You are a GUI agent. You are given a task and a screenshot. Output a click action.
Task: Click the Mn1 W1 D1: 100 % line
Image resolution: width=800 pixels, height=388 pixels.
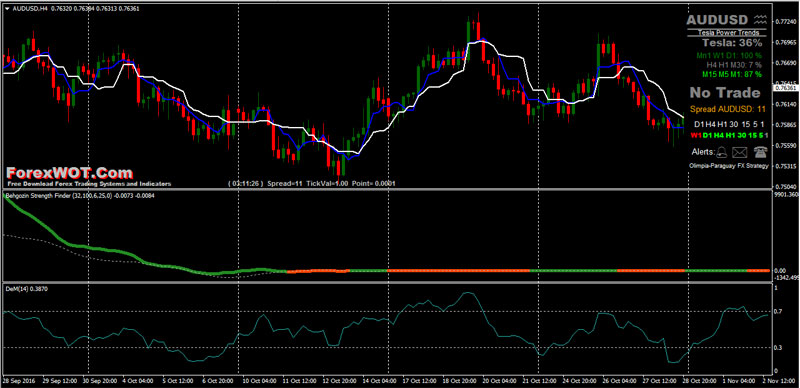(x=729, y=55)
